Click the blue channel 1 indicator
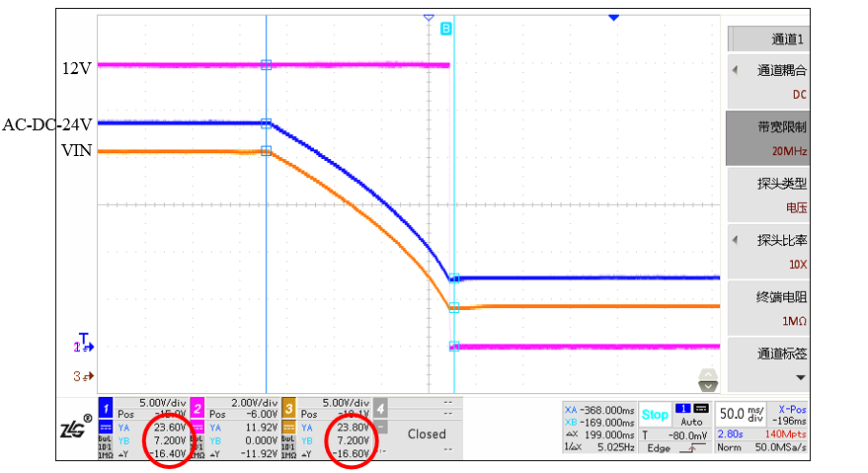The width and height of the screenshot is (868, 473). (106, 408)
